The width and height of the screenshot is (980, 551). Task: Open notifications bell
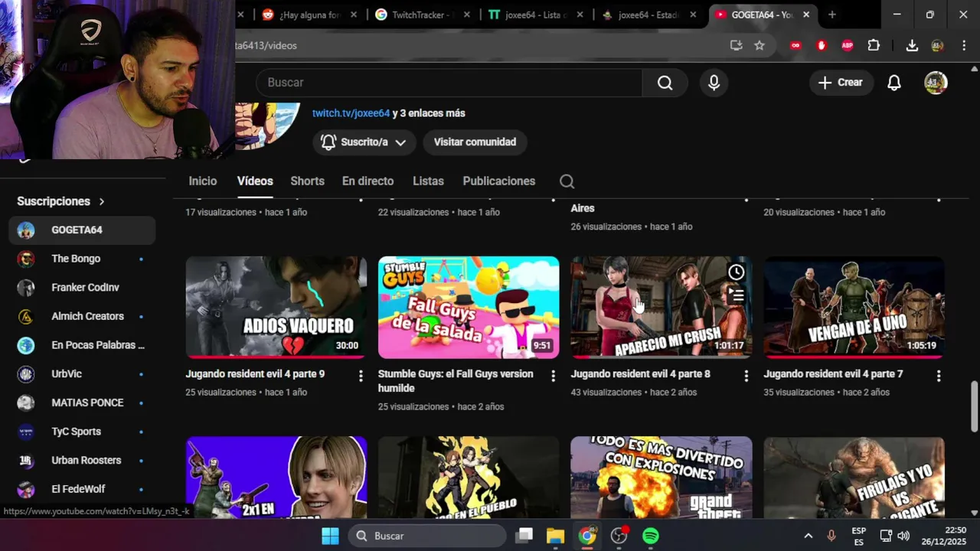click(893, 83)
